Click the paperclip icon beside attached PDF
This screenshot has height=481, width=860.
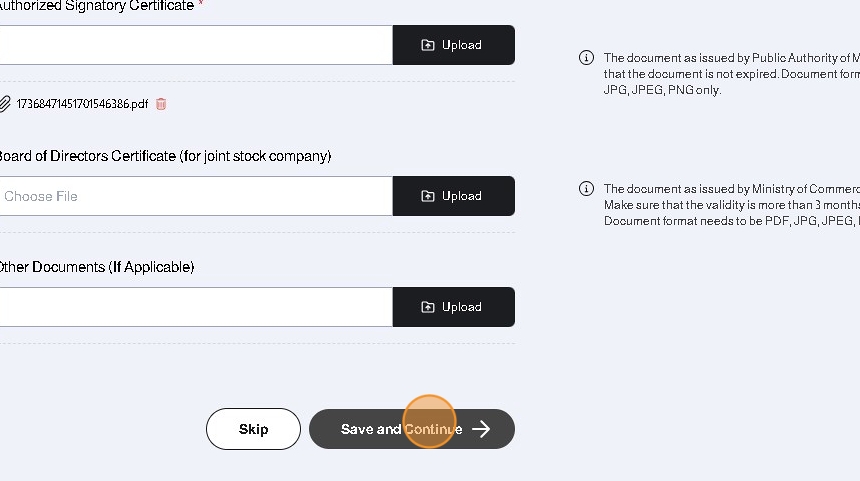5,104
